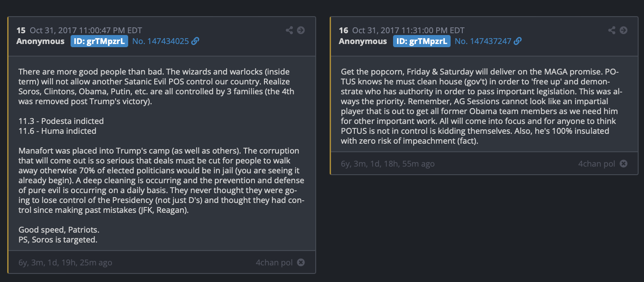Select the ID: grTMpzrL badge on post 15
The width and height of the screenshot is (644, 282).
(99, 41)
